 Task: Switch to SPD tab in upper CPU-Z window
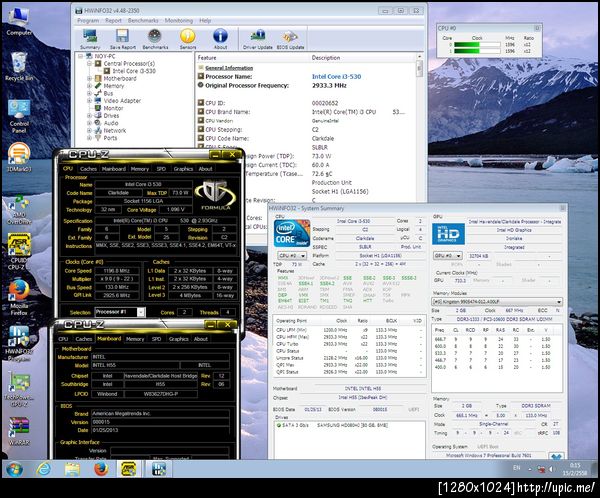[x=161, y=169]
